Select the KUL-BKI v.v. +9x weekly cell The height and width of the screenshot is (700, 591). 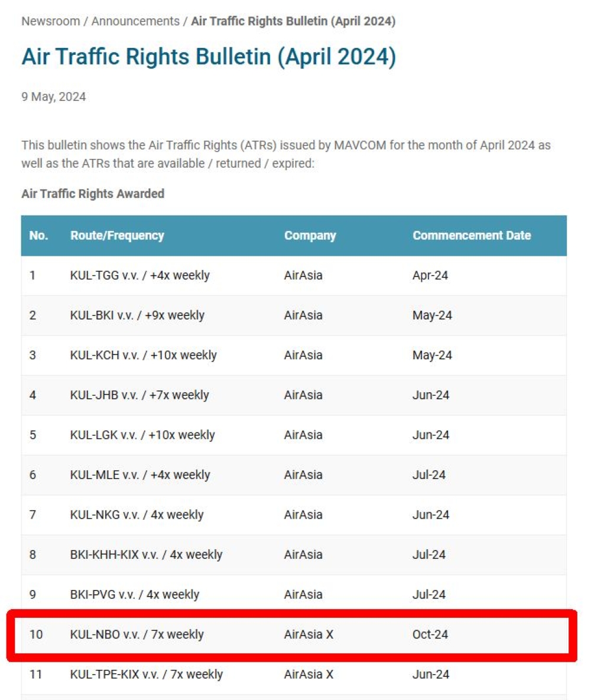137,315
